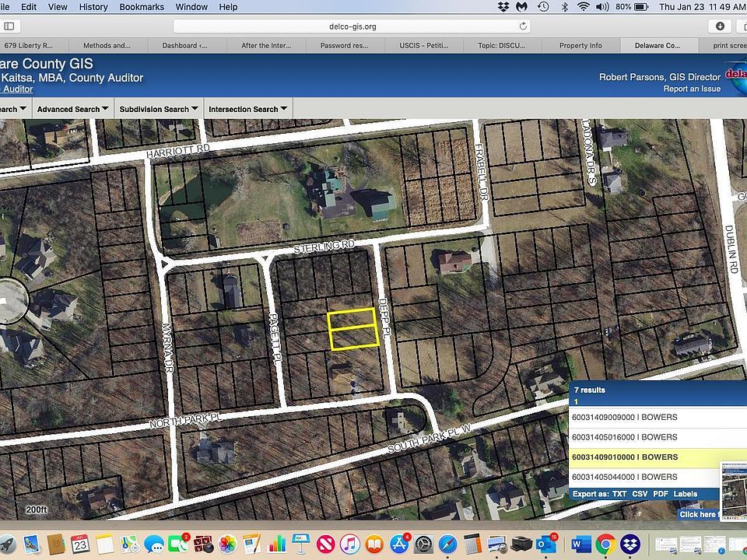Open Outlook in Dock

546,544
